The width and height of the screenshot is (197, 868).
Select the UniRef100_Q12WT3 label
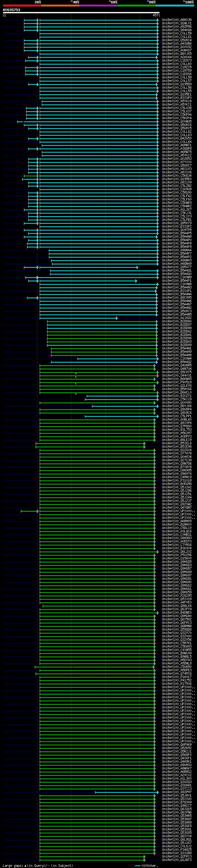(x=177, y=860)
